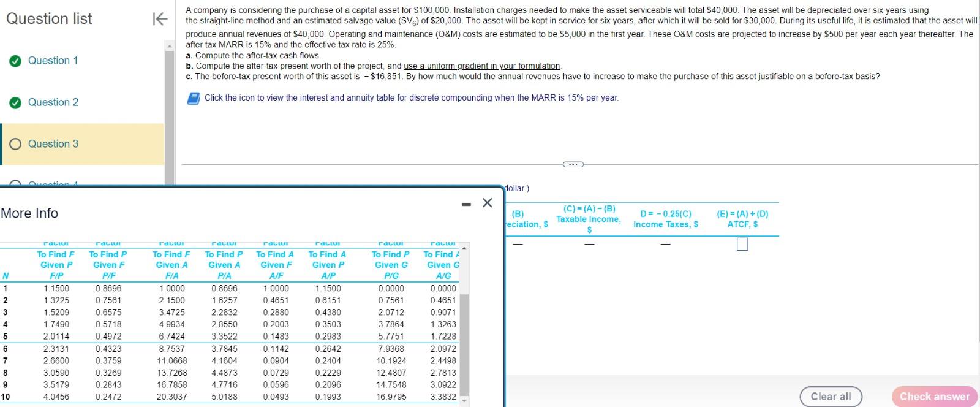
Task: Click the (E) = (A) + (D) ATCF header
Action: tap(742, 219)
